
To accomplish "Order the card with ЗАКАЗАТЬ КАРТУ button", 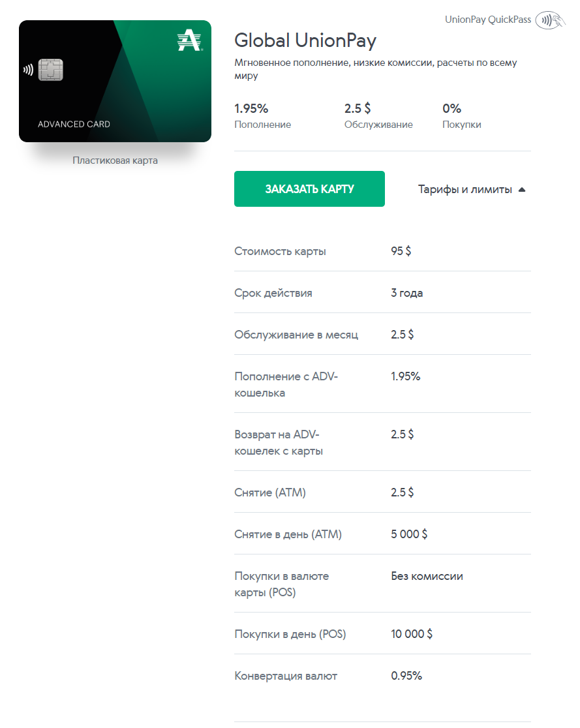I will point(309,189).
